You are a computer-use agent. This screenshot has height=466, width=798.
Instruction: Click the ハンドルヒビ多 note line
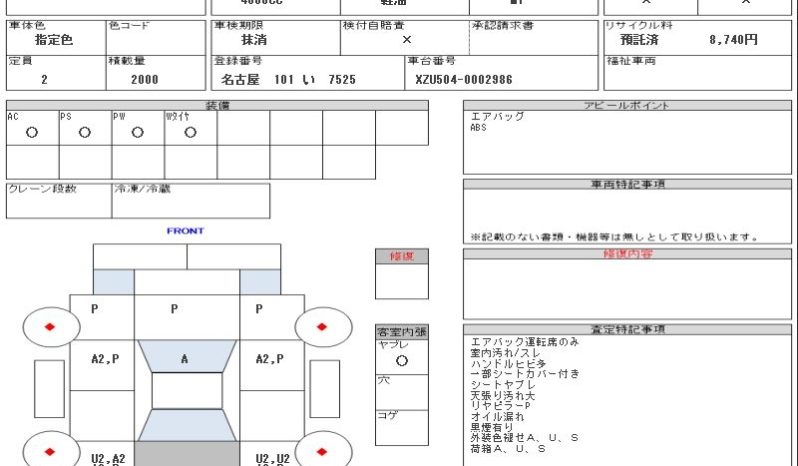point(508,363)
